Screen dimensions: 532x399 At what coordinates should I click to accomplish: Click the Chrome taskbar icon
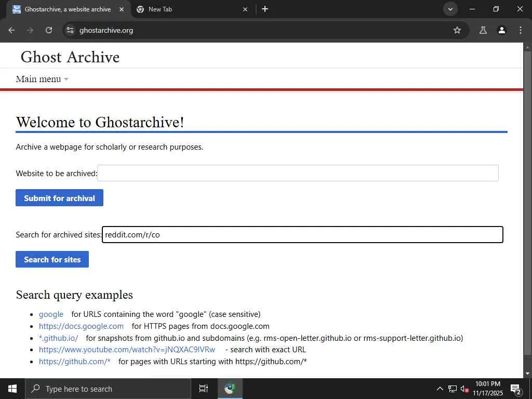pyautogui.click(x=230, y=389)
